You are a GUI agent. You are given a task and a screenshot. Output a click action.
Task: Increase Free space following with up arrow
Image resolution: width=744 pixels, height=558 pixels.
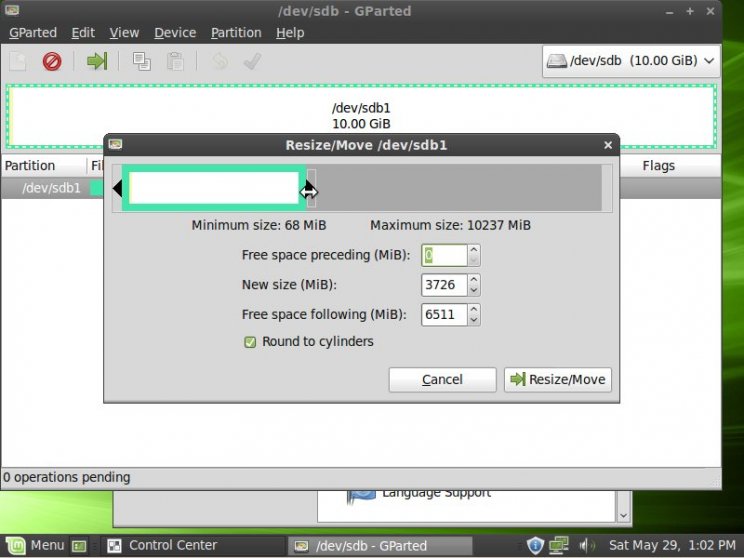(474, 309)
